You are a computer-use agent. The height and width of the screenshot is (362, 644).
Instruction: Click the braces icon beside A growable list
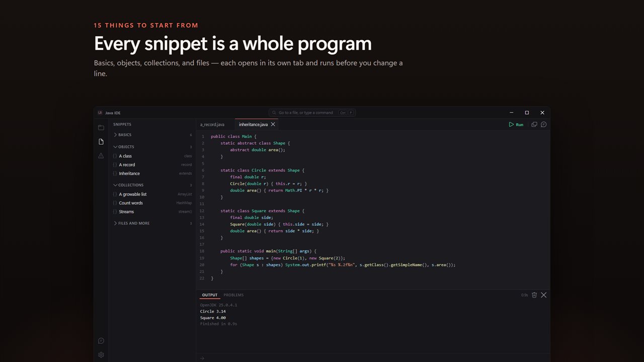click(115, 195)
